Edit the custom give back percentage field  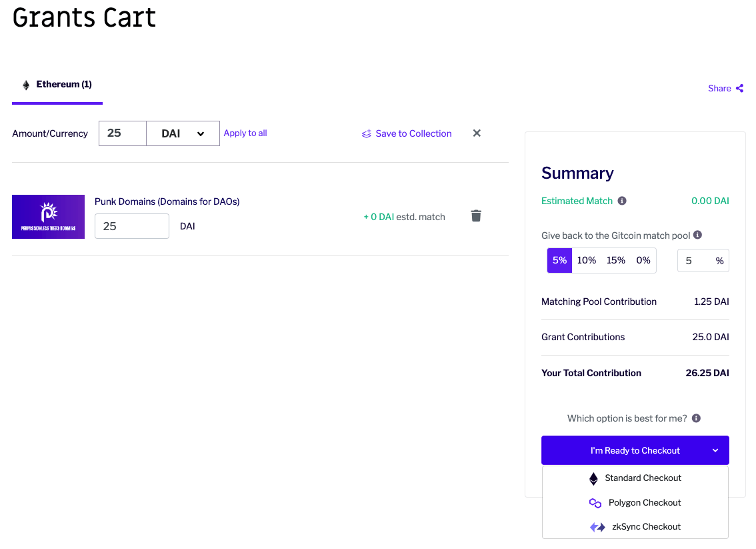(x=703, y=261)
